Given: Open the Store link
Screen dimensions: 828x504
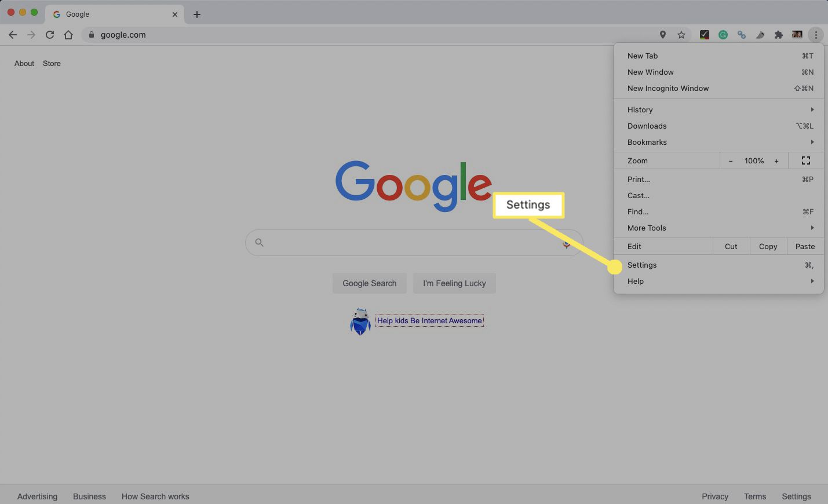Looking at the screenshot, I should pyautogui.click(x=52, y=64).
